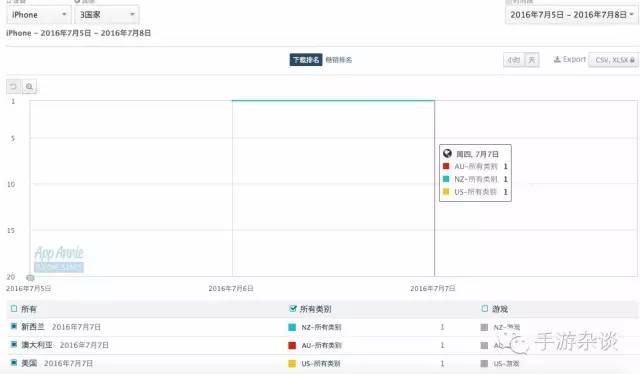
Task: Switch to the 畅销排名 tab
Action: tap(338, 60)
